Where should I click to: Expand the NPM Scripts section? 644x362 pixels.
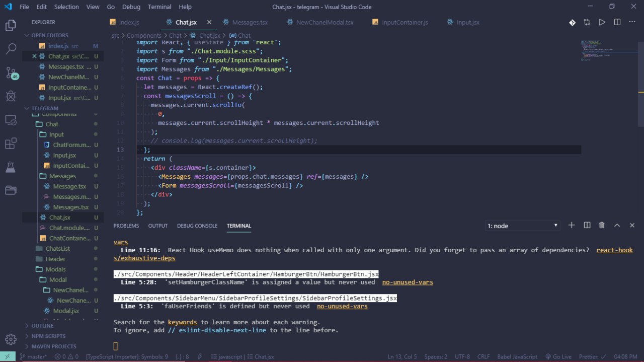(63, 336)
